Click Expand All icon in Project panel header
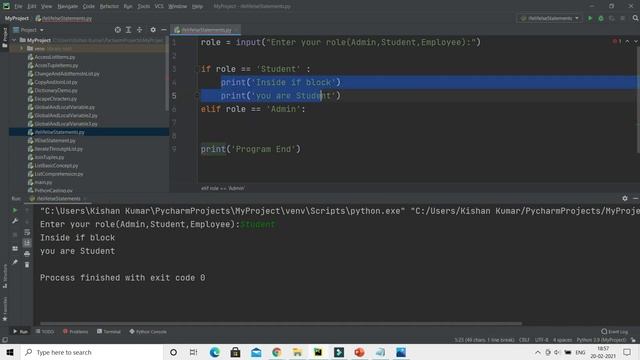This screenshot has height=360, width=640. [128, 30]
